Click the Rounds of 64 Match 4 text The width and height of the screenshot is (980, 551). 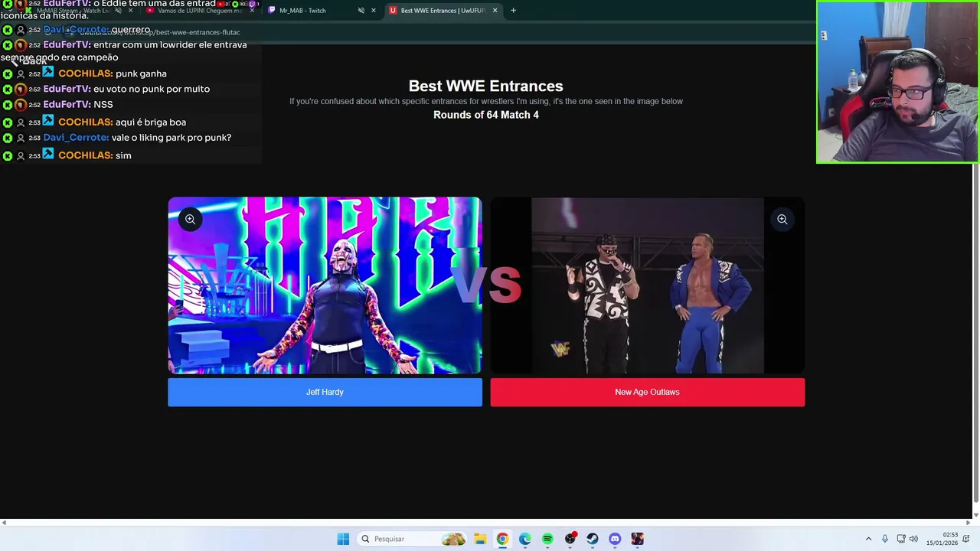pos(486,115)
